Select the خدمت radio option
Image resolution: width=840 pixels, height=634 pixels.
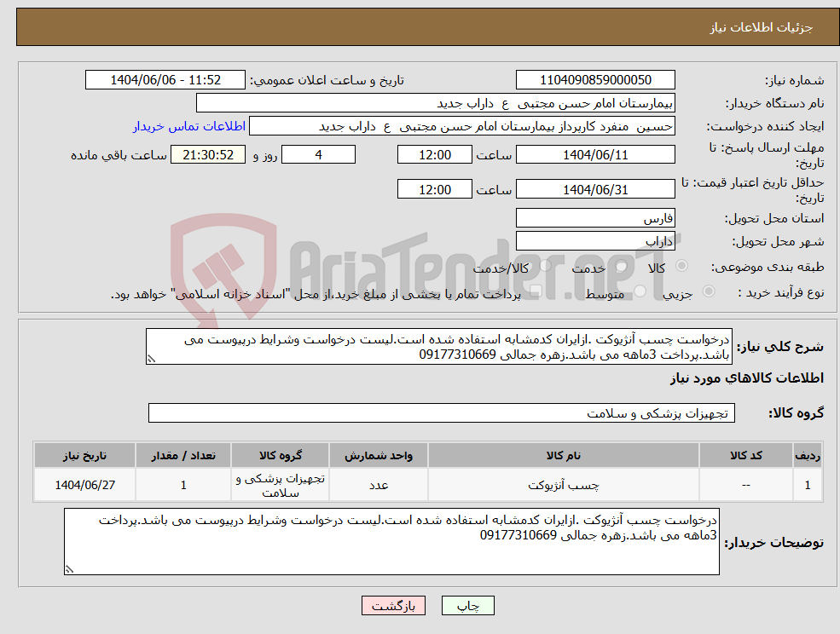click(x=622, y=266)
